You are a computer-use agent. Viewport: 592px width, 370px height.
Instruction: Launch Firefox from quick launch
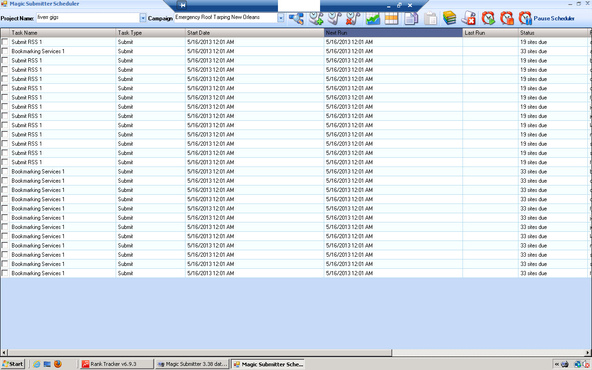point(58,364)
